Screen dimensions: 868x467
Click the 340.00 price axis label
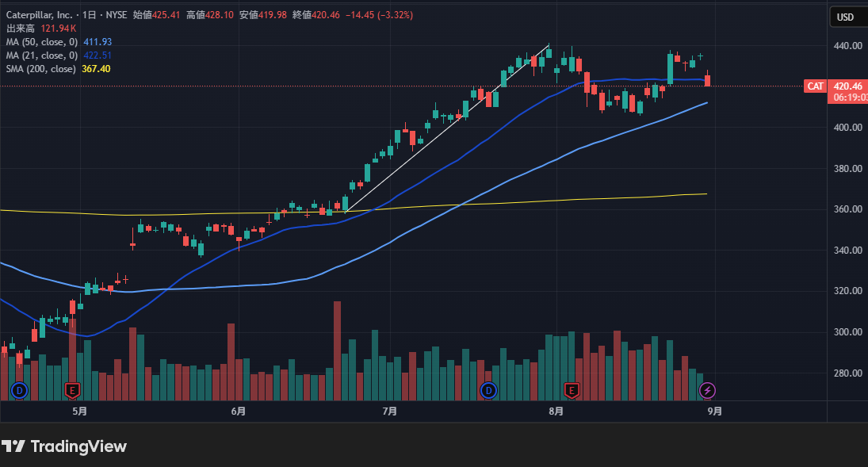coord(848,251)
